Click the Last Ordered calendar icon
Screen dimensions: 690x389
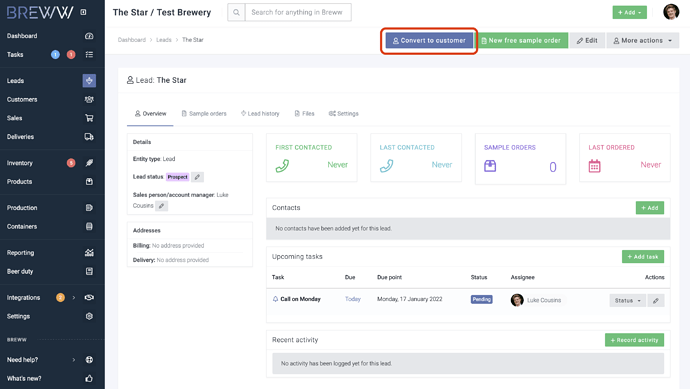595,166
